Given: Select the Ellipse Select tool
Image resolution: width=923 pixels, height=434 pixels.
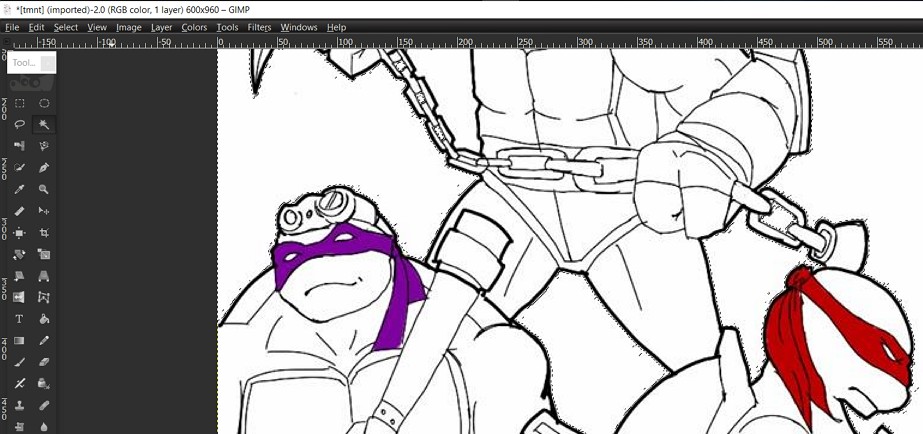Looking at the screenshot, I should [44, 103].
